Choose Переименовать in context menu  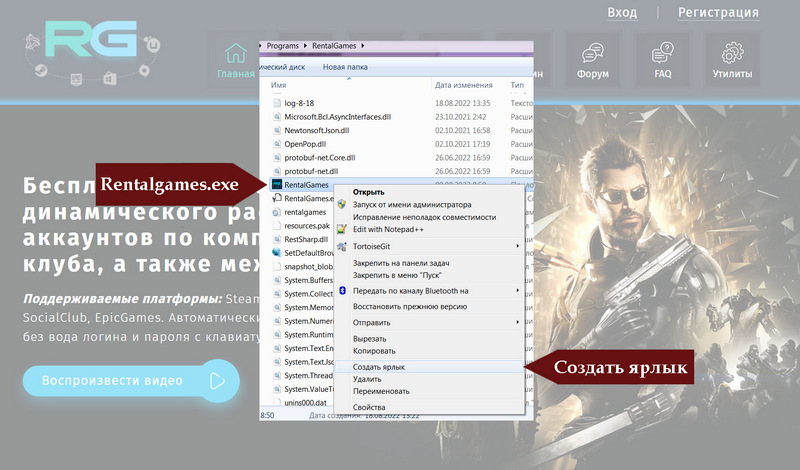[x=381, y=391]
